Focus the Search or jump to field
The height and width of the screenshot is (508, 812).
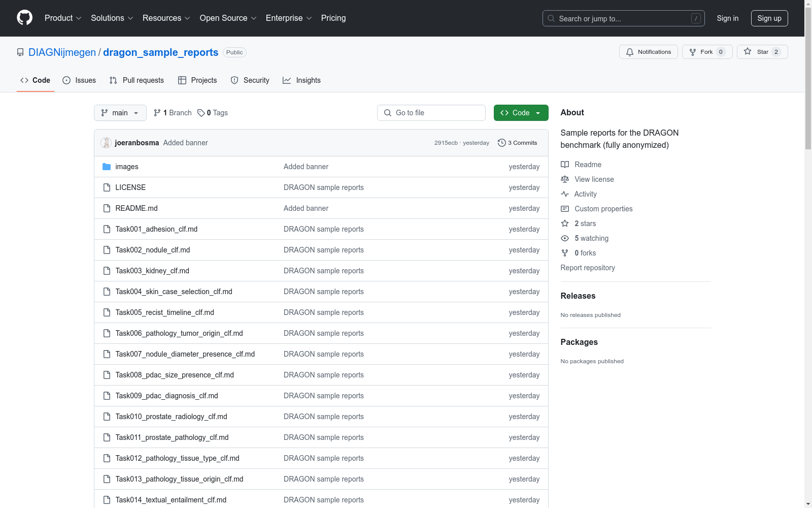(x=624, y=18)
